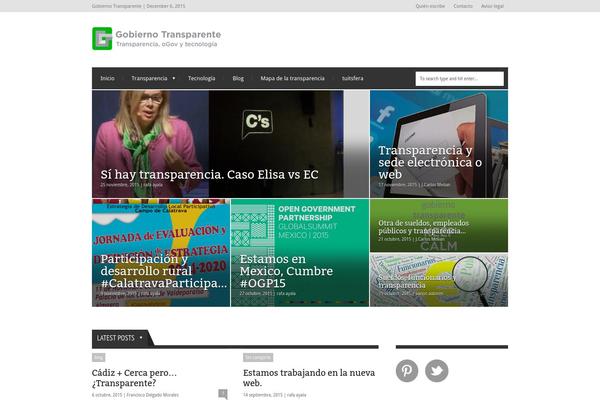The image size is (600, 400).
Task: Open the Quién escribe link
Action: [x=430, y=6]
